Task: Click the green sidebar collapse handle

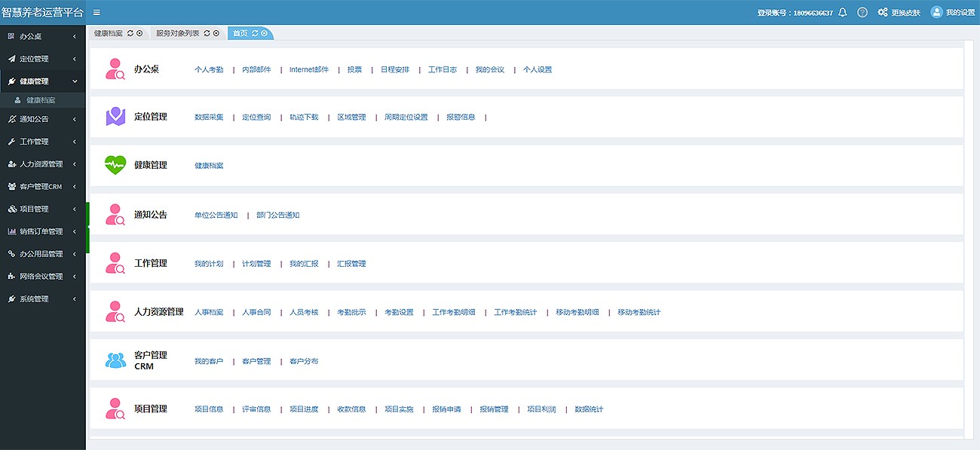Action: 87,228
